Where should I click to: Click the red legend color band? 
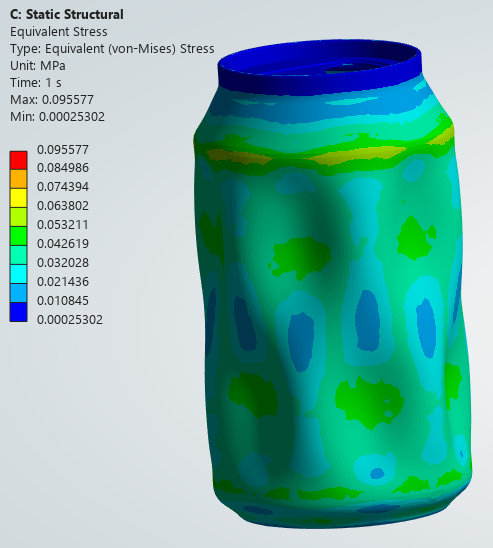pyautogui.click(x=19, y=160)
